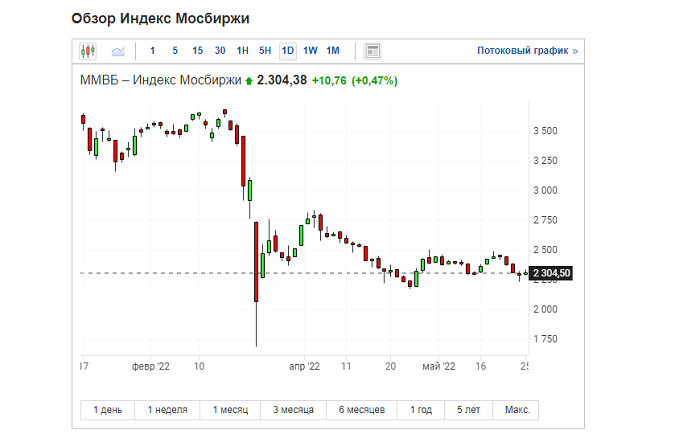Screen dimensions: 675x442
Task: Click the percent change (+0,47%)
Action: [375, 81]
